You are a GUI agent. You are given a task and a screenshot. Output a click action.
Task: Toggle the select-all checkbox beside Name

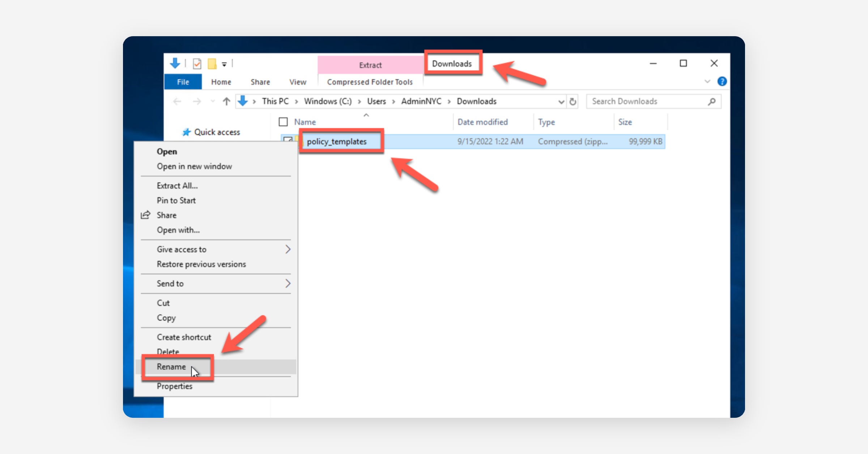point(283,122)
